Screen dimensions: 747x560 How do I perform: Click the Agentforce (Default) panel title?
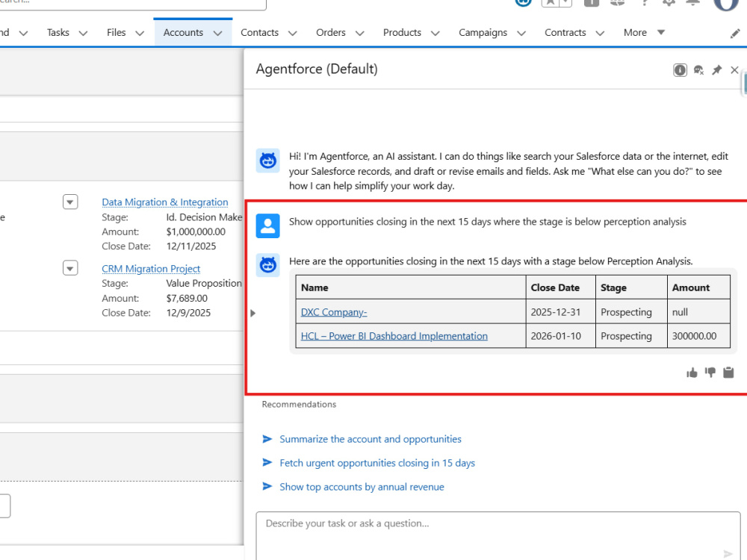317,69
